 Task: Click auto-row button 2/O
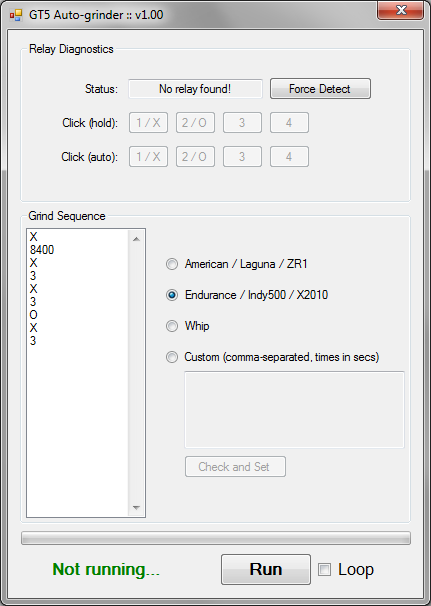click(x=195, y=157)
